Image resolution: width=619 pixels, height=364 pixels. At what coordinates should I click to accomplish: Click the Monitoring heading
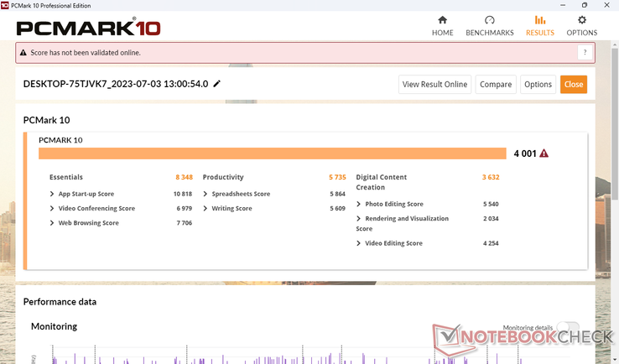[54, 326]
